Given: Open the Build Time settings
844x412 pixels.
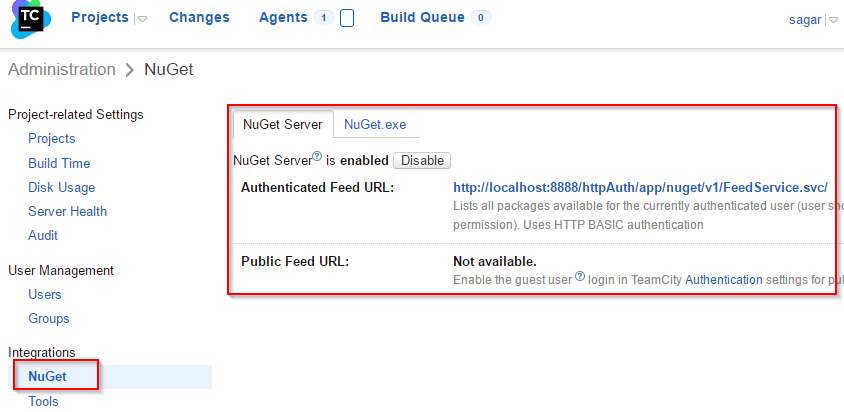Looking at the screenshot, I should (x=59, y=163).
